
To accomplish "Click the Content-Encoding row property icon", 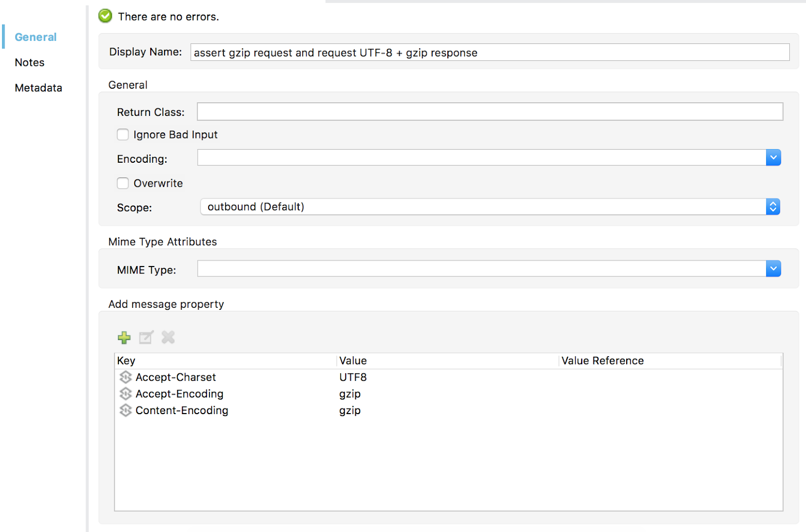I will tap(125, 411).
